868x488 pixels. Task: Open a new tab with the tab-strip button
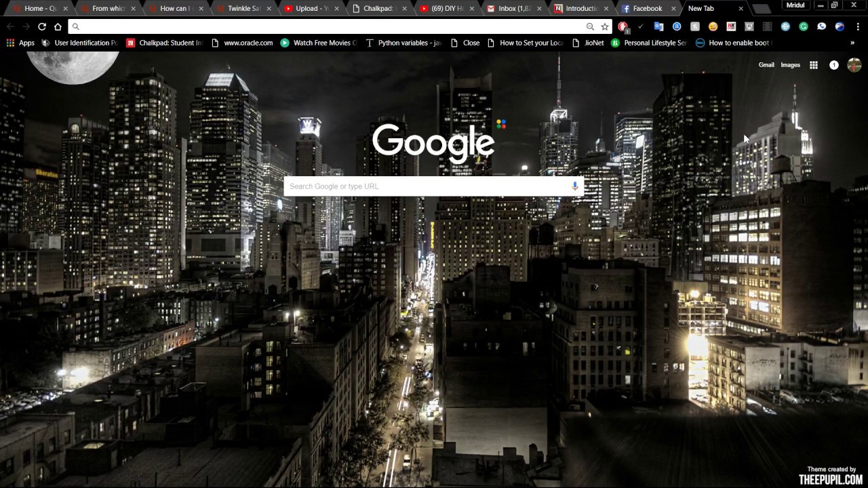point(762,9)
